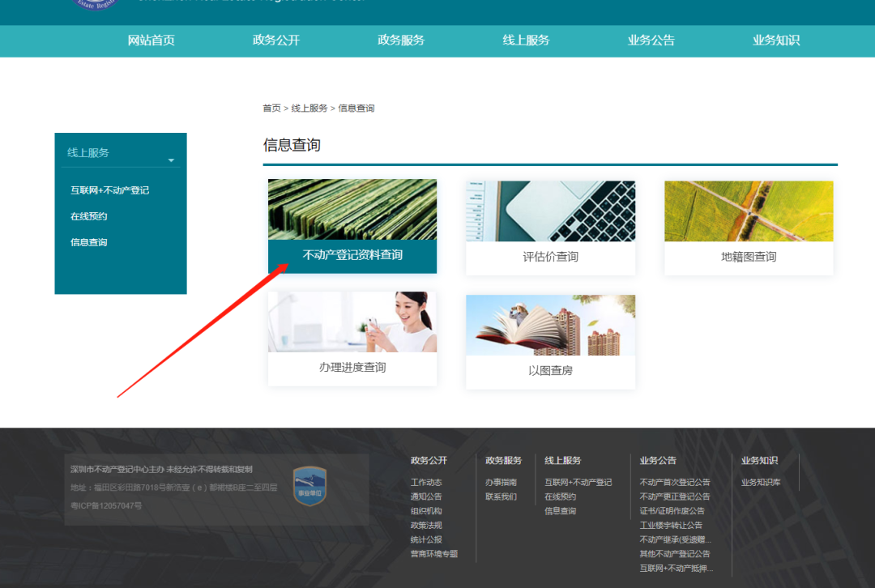Open 政策法规 in the footer

[426, 526]
